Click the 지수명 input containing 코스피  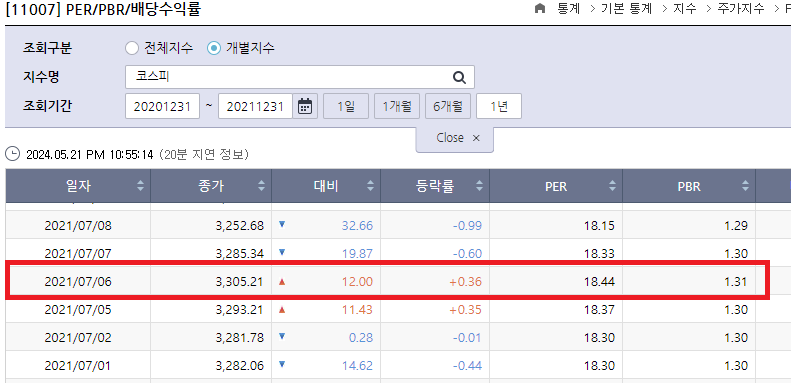pos(300,77)
